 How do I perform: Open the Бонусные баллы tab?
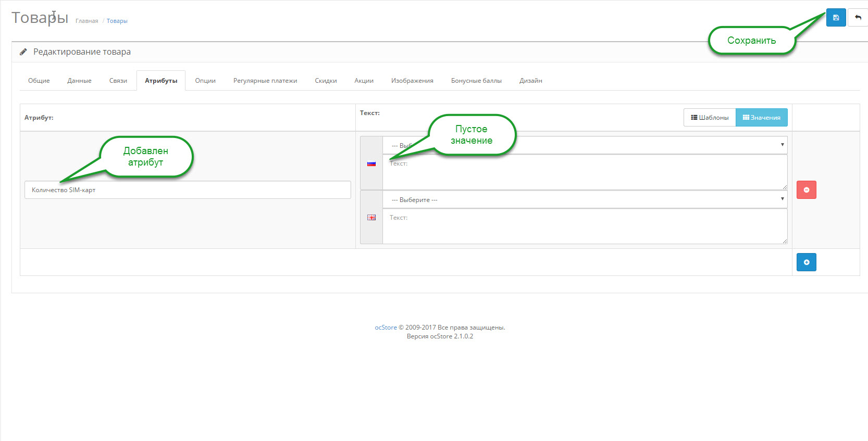tap(476, 81)
